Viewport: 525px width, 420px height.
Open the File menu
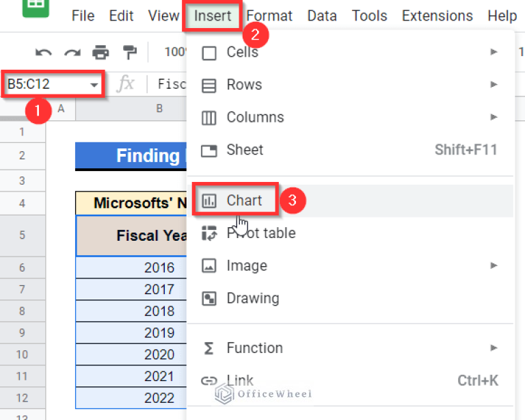coord(83,16)
